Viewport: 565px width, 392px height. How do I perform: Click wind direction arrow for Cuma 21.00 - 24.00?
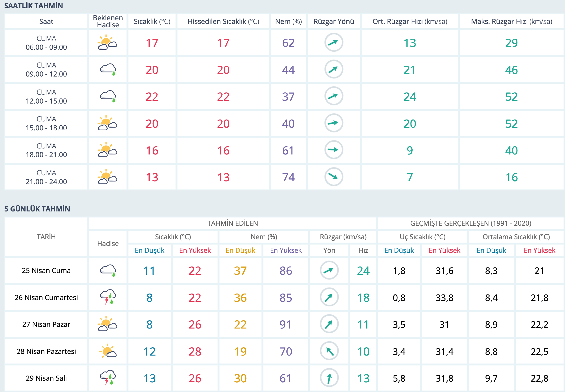333,177
